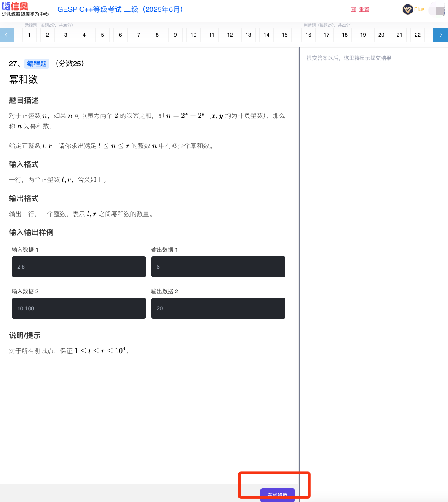Screen dimensions: 448x502
Task: Click the Plus membership badge icon
Action: tap(408, 9)
